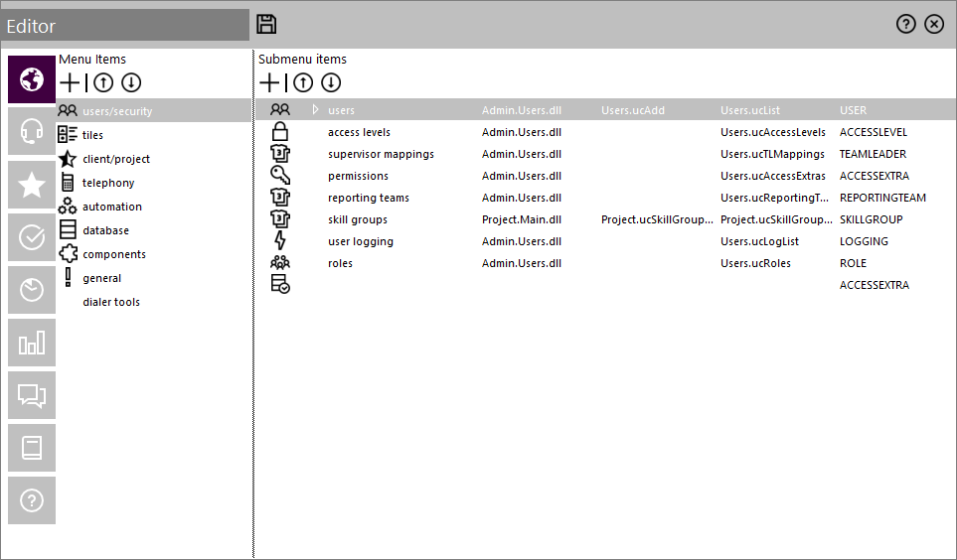This screenshot has height=560, width=957.
Task: Open the headset sidebar section
Action: pyautogui.click(x=32, y=131)
